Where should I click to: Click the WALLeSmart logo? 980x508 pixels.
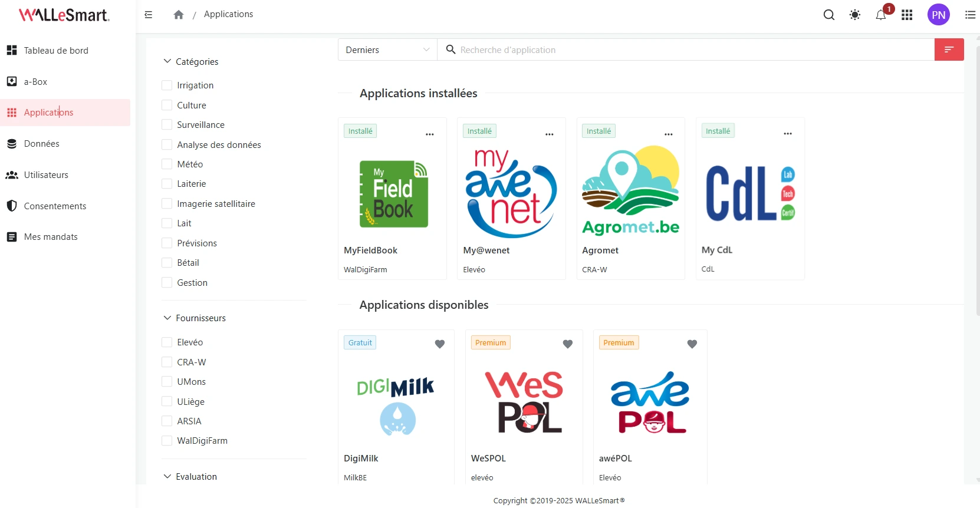(64, 15)
